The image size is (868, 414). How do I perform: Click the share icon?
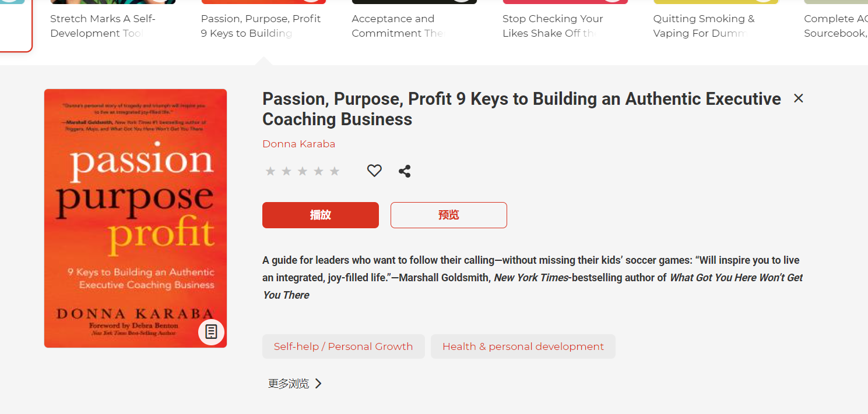[x=405, y=171]
